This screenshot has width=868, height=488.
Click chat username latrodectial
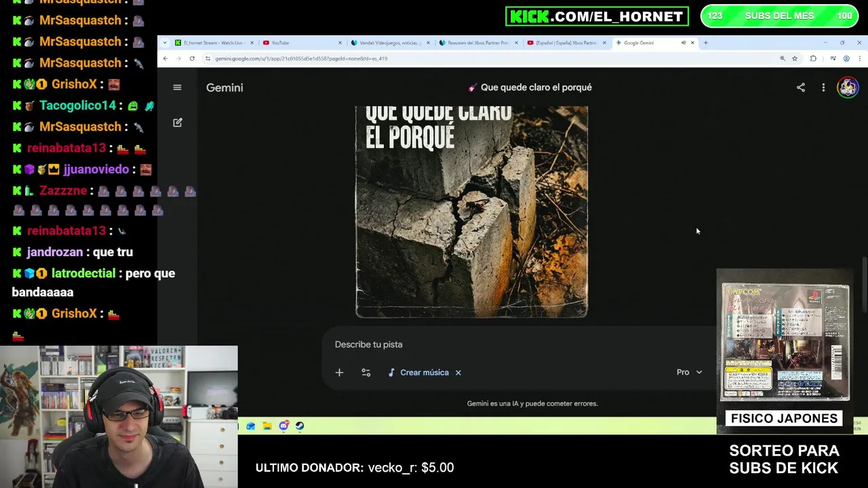pos(83,273)
